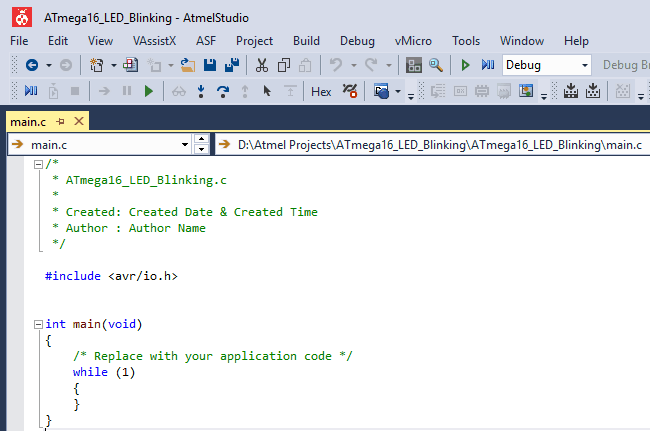Viewport: 650px width, 431px height.
Task: Open the Window menu
Action: click(521, 41)
